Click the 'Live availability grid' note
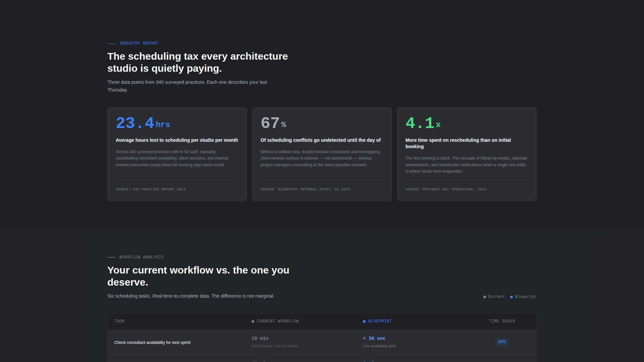This screenshot has height=362, width=644. 379,346
